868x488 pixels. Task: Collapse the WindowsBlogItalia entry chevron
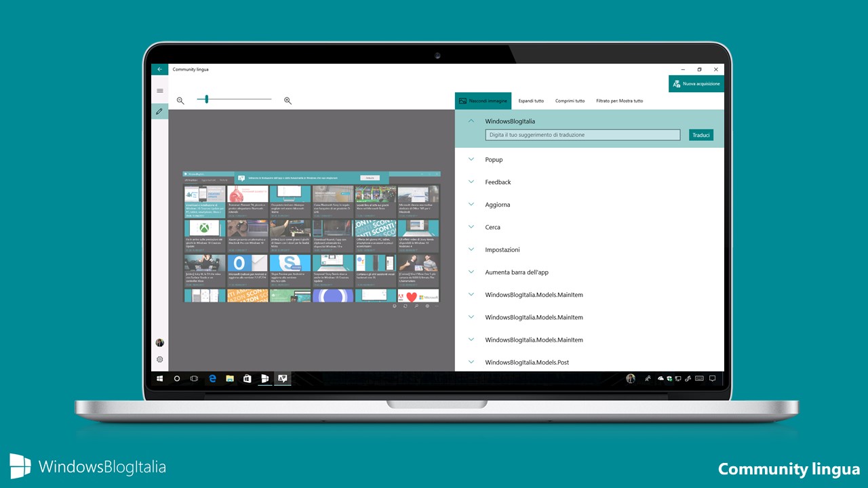(x=471, y=121)
